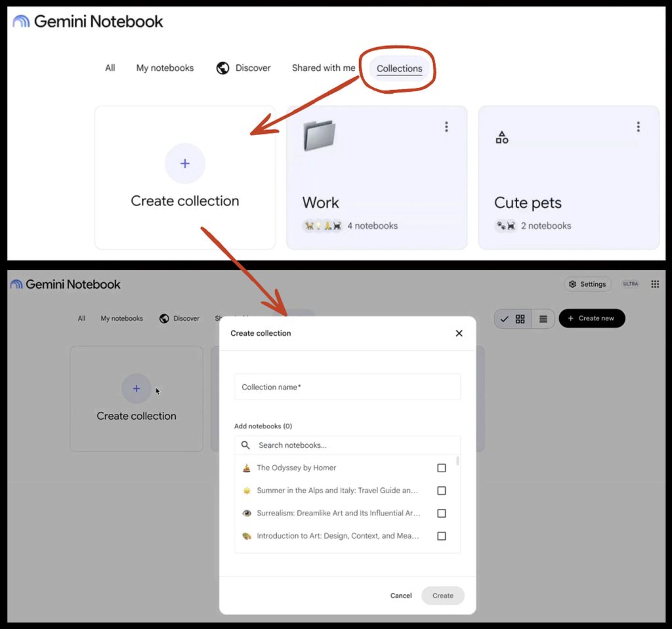The width and height of the screenshot is (672, 629).
Task: Click the magnifier icon in Search notebooks
Action: point(245,445)
